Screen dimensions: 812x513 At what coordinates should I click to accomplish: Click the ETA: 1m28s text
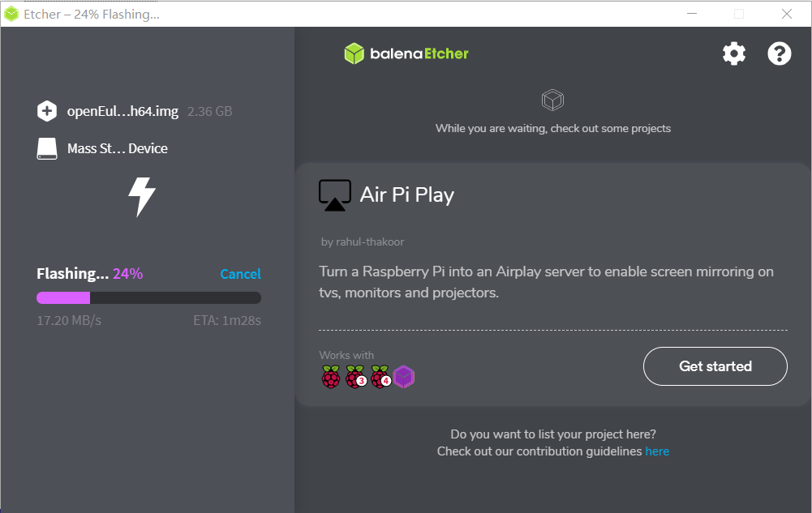[227, 320]
